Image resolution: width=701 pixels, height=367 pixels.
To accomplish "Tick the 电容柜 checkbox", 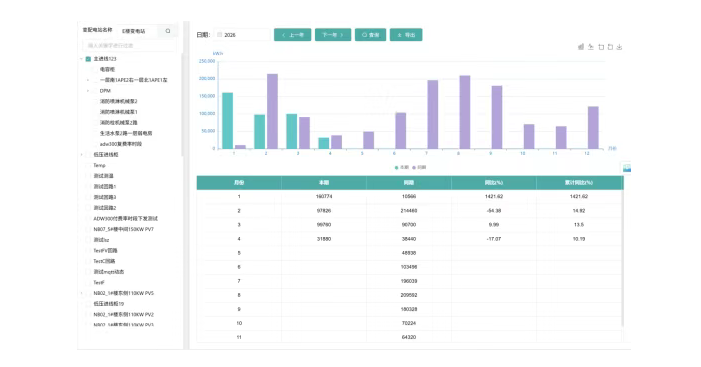I will 94,70.
